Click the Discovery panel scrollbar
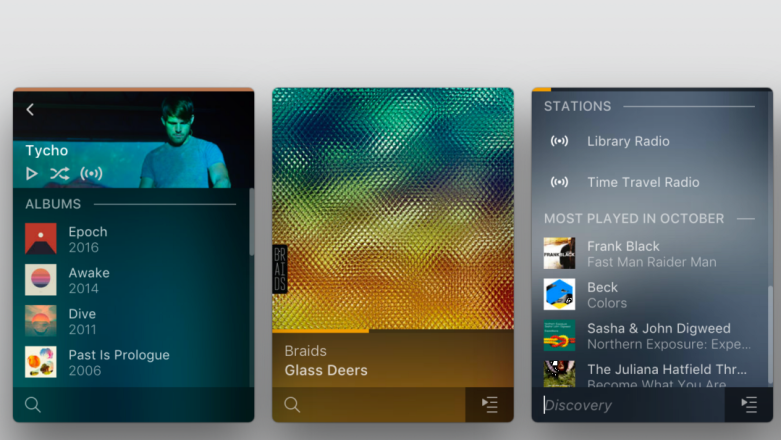The height and width of the screenshot is (440, 781). pyautogui.click(x=770, y=334)
